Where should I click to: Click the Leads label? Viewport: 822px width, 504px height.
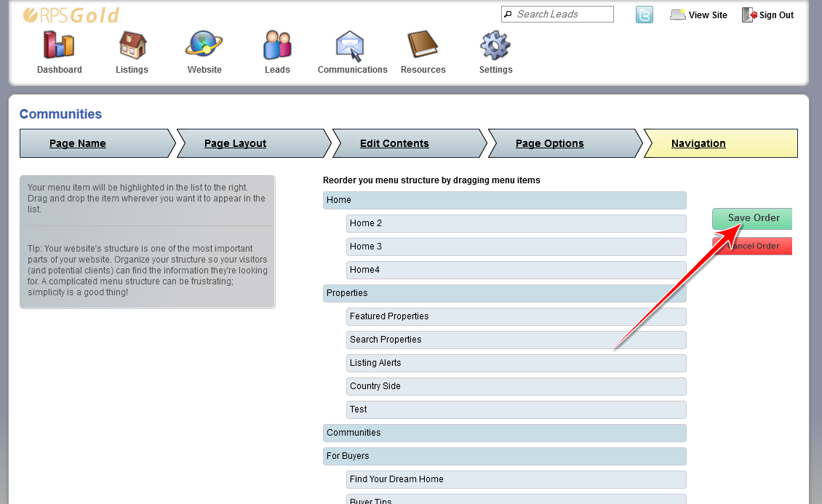277,70
